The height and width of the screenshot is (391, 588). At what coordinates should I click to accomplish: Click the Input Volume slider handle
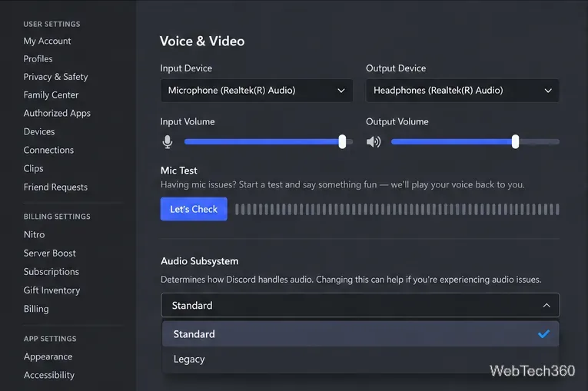click(342, 141)
